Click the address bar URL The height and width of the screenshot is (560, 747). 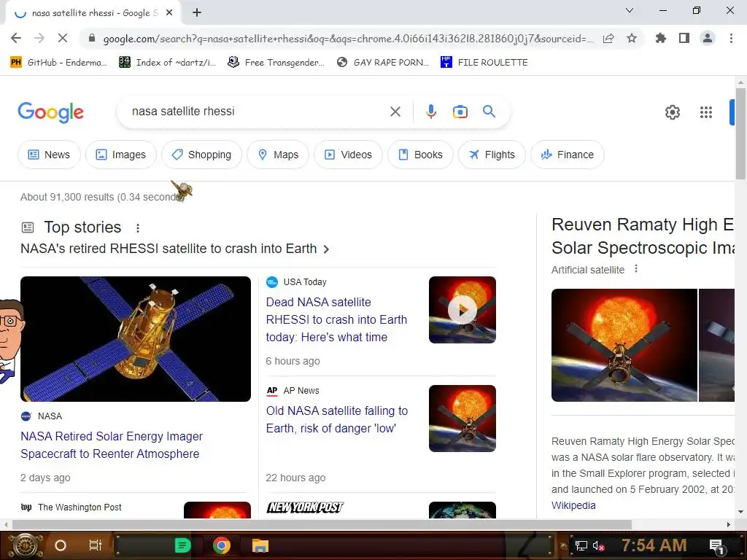[x=348, y=39]
